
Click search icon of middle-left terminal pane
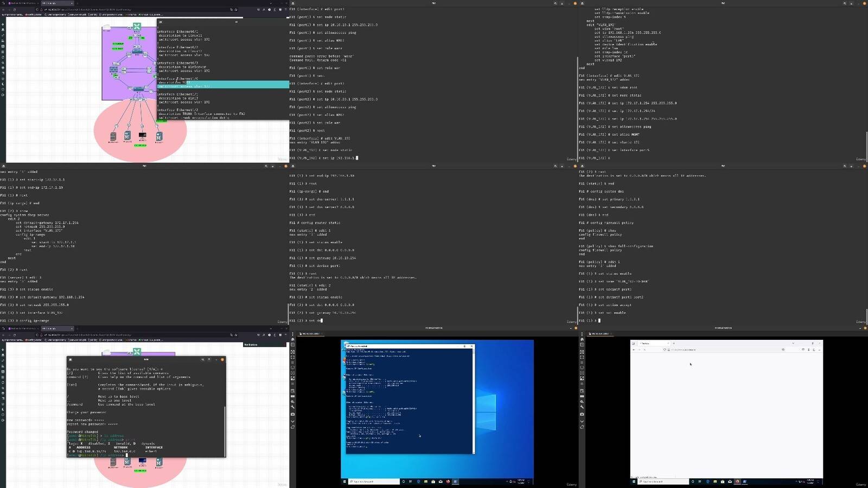coord(266,166)
